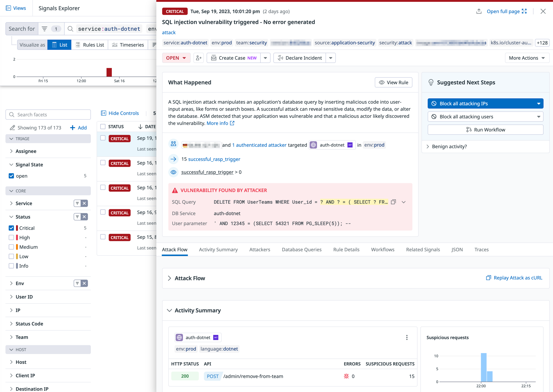Open the More Actions dropdown
The height and width of the screenshot is (392, 553).
[527, 58]
